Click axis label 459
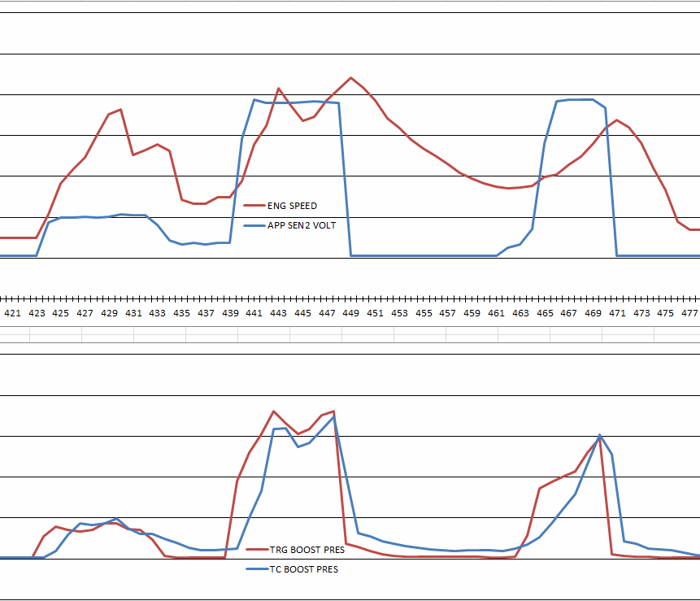 (472, 313)
